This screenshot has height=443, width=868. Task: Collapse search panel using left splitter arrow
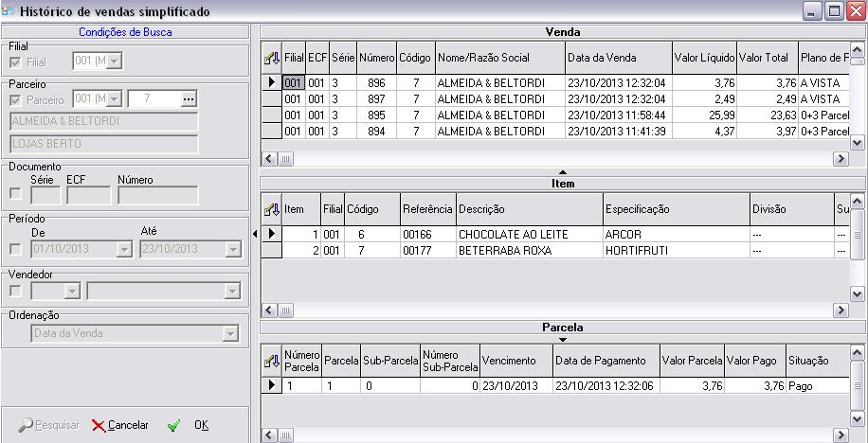pos(255,234)
